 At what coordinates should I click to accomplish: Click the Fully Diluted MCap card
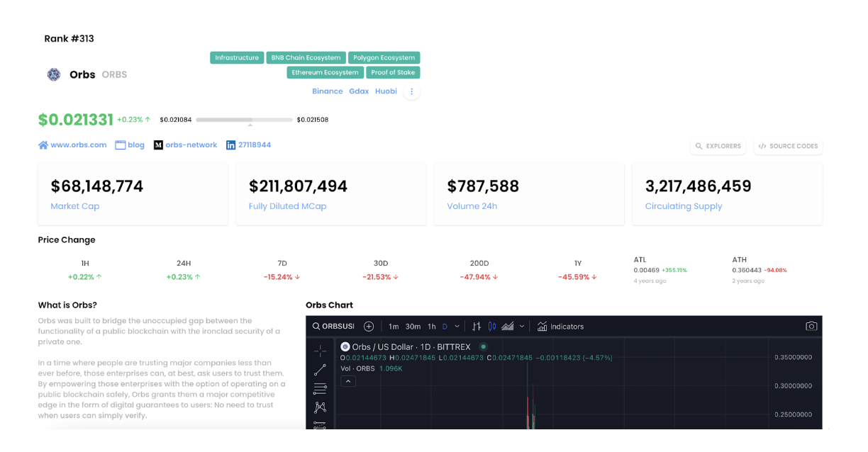(331, 194)
